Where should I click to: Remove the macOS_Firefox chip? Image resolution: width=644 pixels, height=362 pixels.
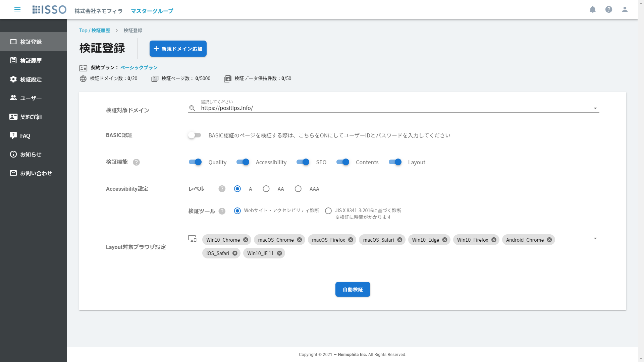click(351, 240)
